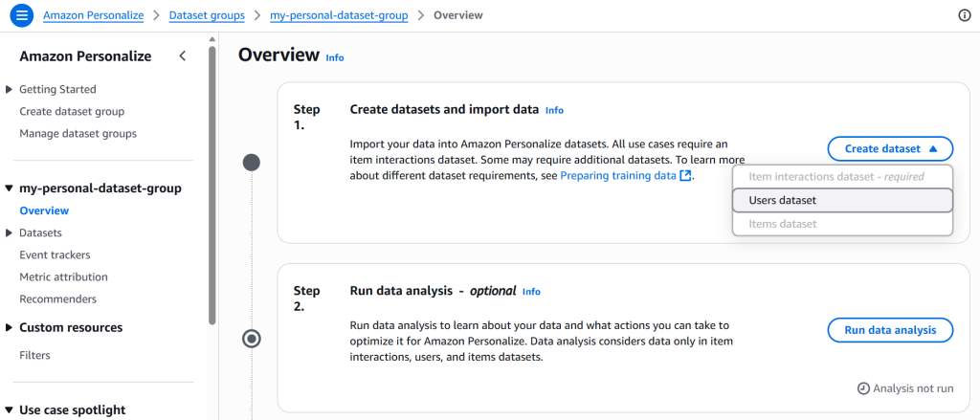The width and height of the screenshot is (980, 420).
Task: Open Filters in sidebar
Action: 35,355
